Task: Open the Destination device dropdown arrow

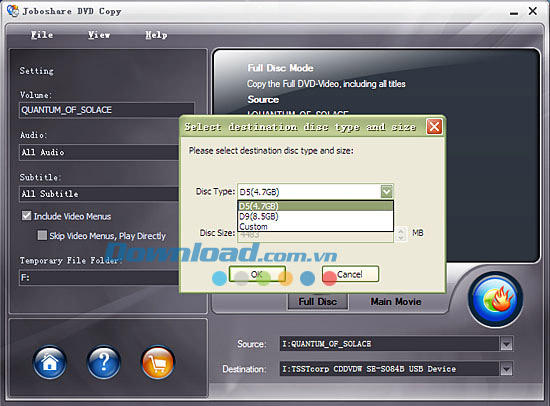Action: [x=506, y=369]
